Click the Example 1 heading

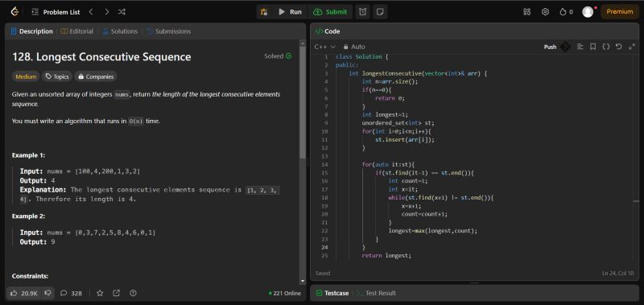click(x=28, y=155)
